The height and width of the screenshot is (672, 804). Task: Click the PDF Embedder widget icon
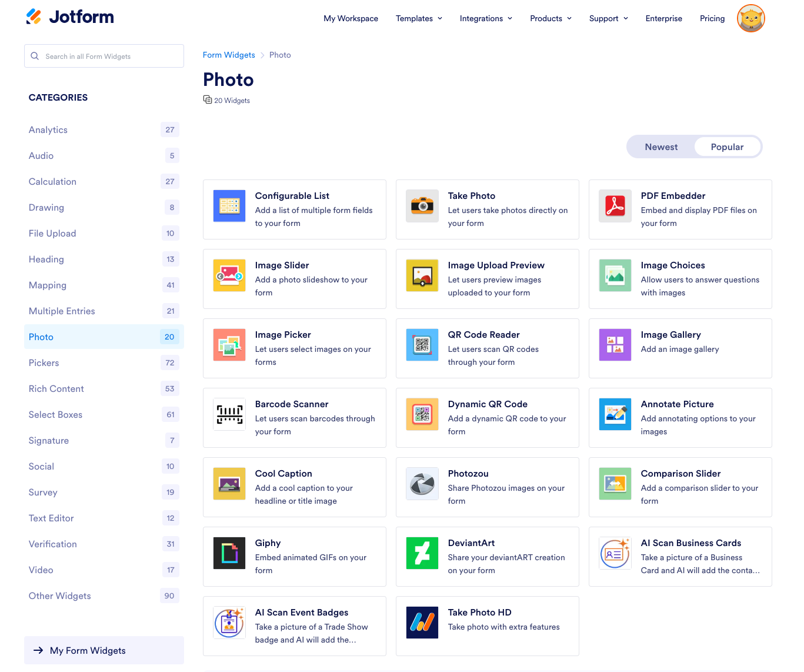click(x=615, y=206)
